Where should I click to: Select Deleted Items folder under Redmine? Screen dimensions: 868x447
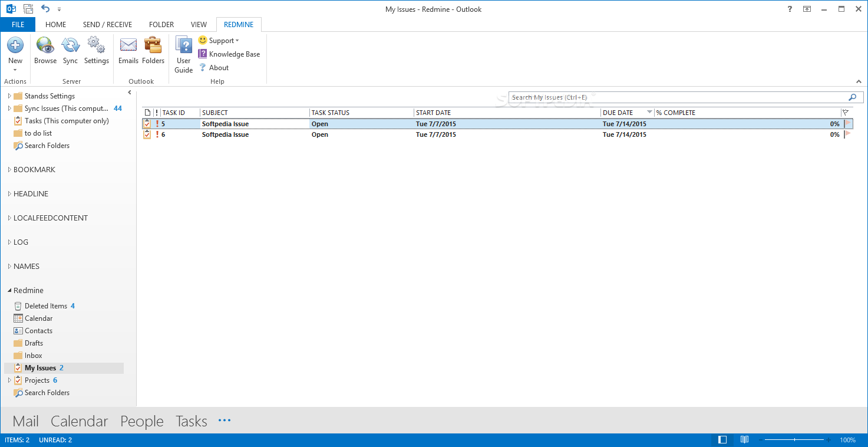[x=46, y=306]
